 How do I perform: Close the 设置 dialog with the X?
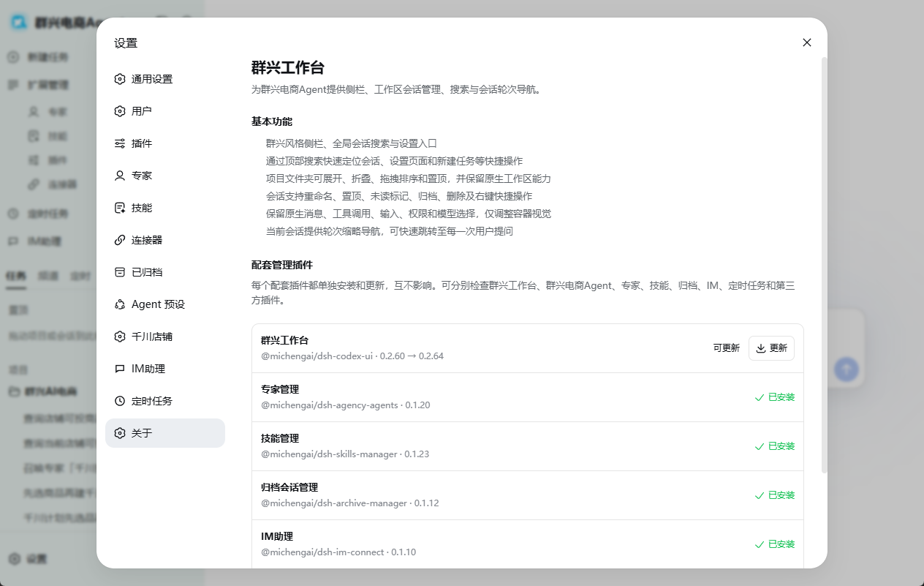(807, 42)
